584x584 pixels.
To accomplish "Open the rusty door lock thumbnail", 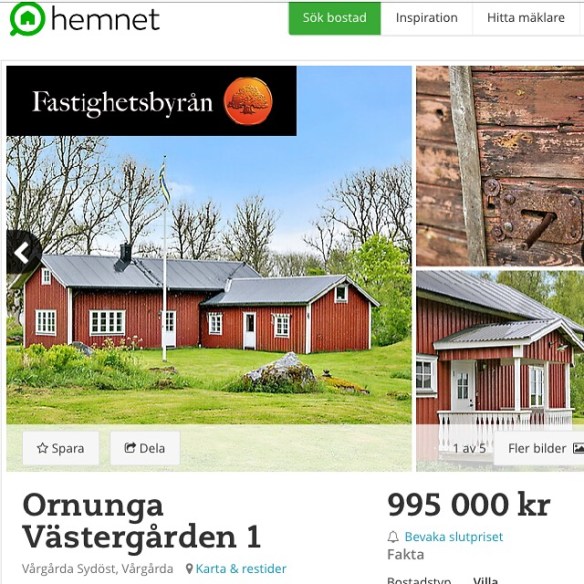I will (500, 166).
